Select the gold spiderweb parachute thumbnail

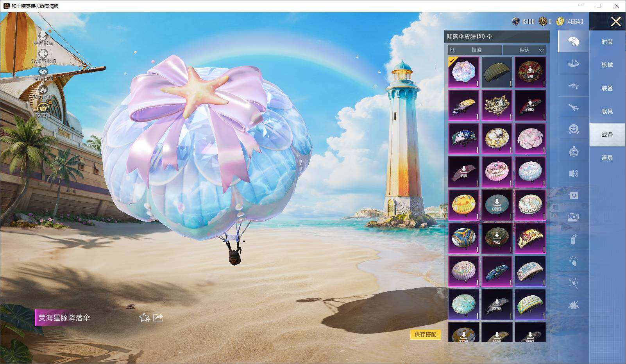(497, 105)
